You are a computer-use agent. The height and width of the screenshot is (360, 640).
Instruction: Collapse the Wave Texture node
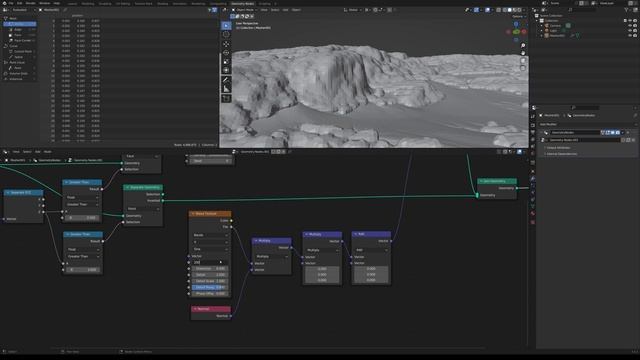click(193, 213)
